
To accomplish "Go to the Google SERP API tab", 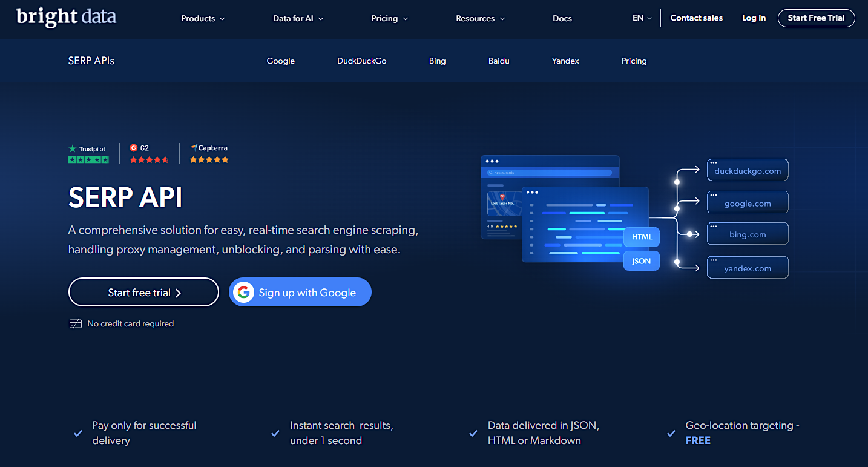I will (281, 61).
